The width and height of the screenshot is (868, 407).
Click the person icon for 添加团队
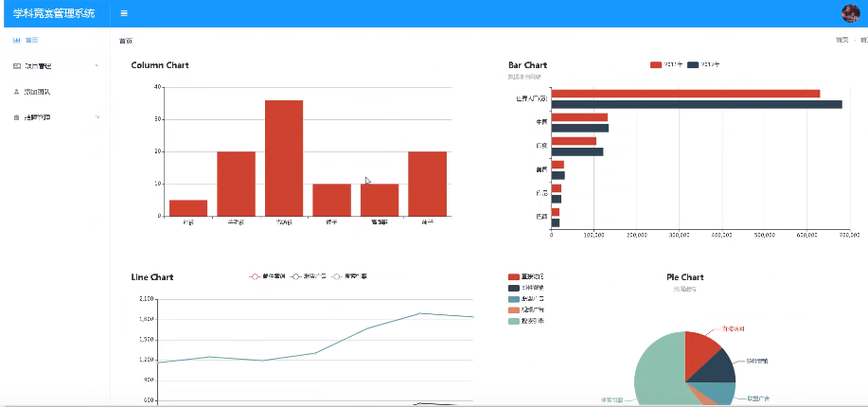click(x=17, y=92)
